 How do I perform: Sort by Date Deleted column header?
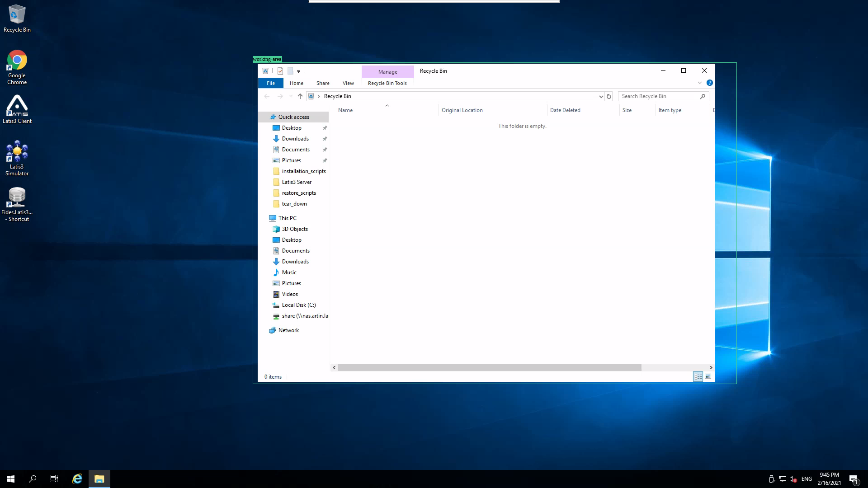(565, 110)
